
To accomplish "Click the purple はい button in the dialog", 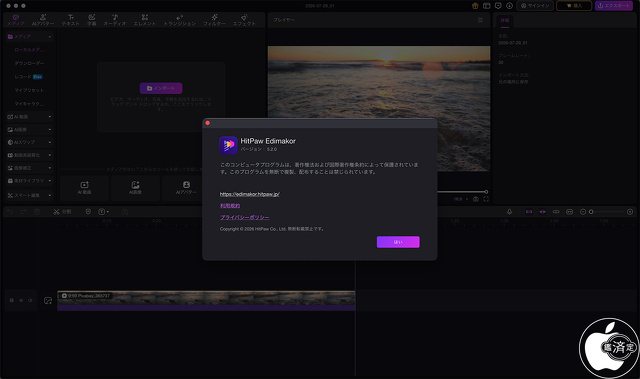I will tap(398, 242).
